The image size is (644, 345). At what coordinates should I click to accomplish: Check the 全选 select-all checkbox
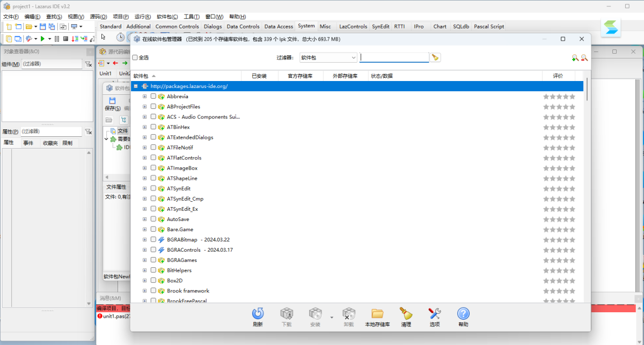[x=135, y=57]
